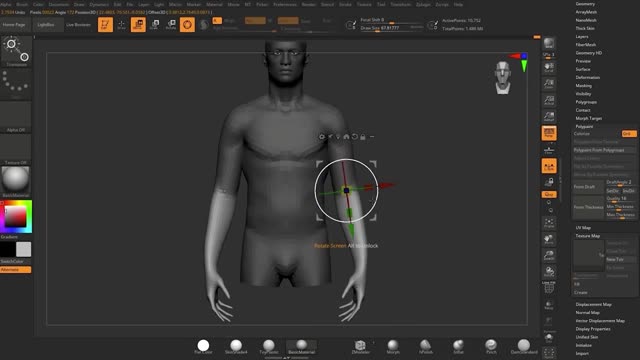640x360 pixels.
Task: Adjust the Quality slider
Action: pos(620,199)
